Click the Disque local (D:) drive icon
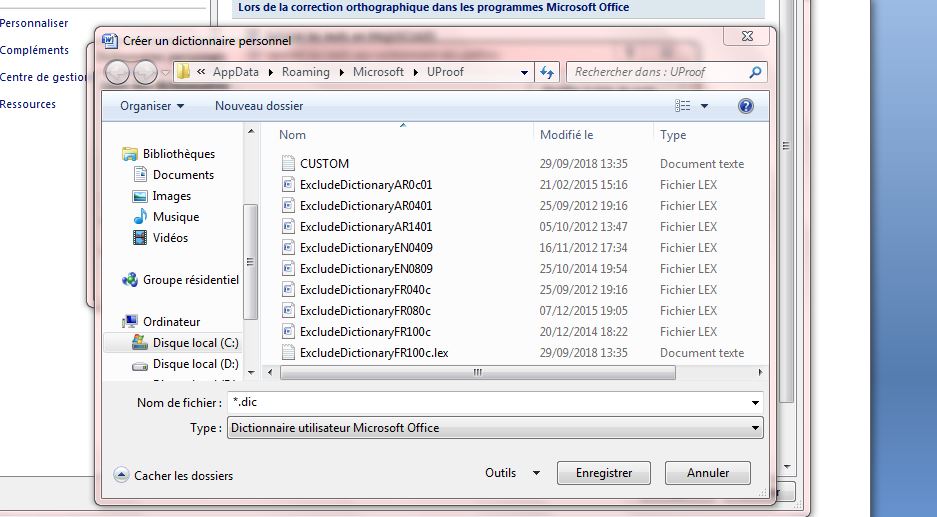The image size is (937, 517). (x=140, y=365)
